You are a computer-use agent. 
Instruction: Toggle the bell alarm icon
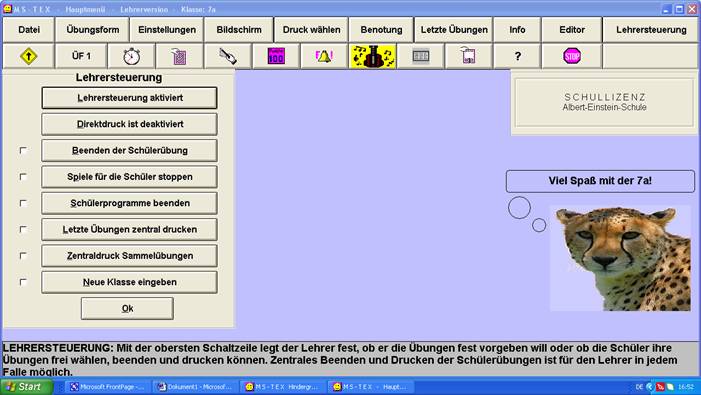tap(324, 56)
